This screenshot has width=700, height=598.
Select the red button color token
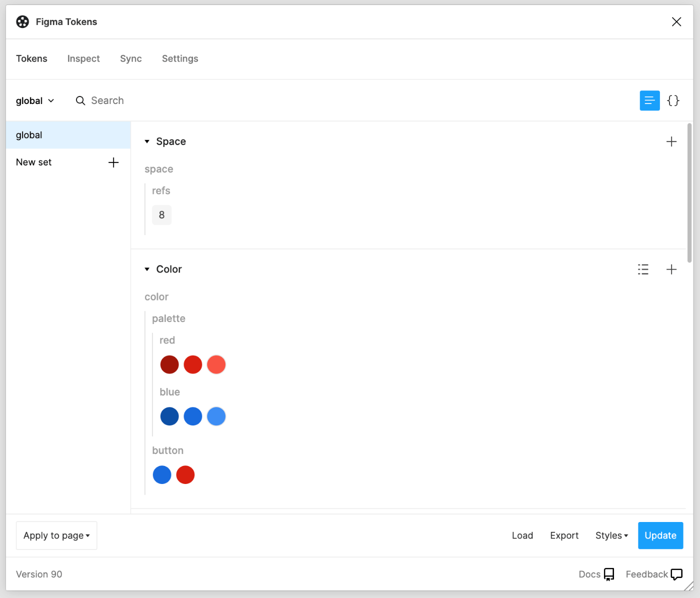pos(185,475)
